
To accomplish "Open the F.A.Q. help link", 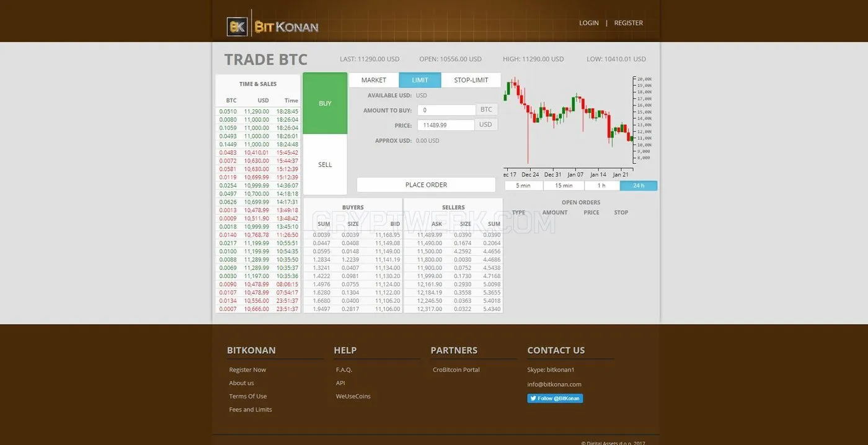I will point(344,370).
